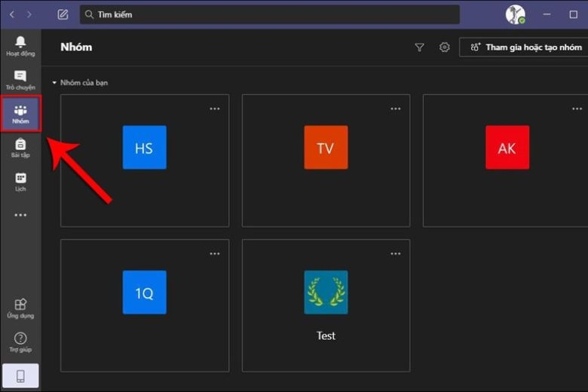Open more options for Test team
588x392 pixels.
396,254
